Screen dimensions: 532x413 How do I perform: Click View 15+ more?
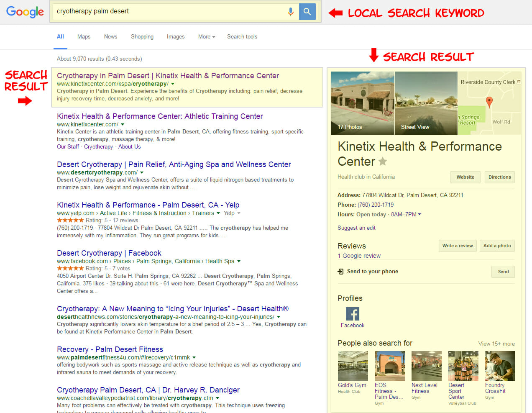tap(496, 344)
